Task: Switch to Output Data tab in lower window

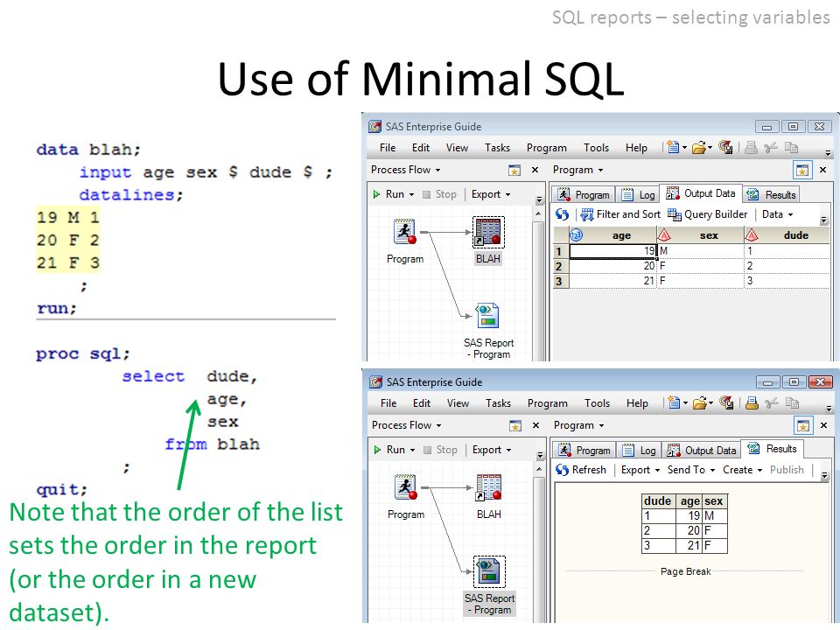Action: coord(702,451)
